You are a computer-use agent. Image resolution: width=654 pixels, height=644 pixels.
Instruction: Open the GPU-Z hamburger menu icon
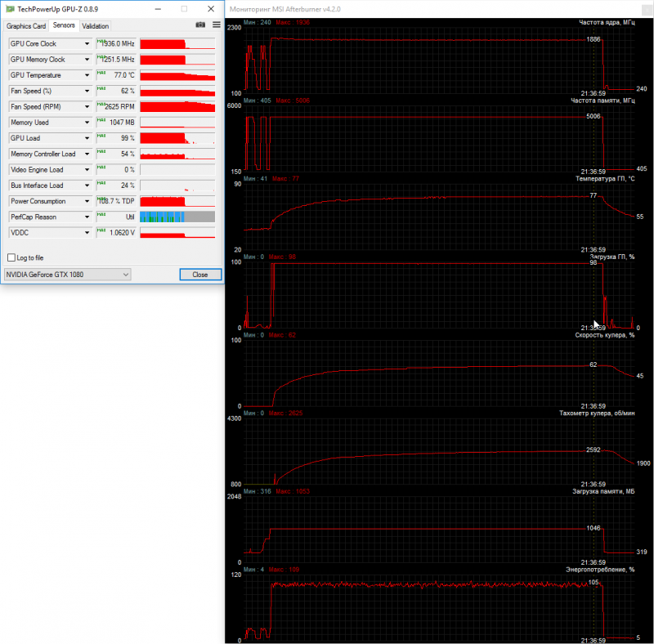click(x=217, y=25)
